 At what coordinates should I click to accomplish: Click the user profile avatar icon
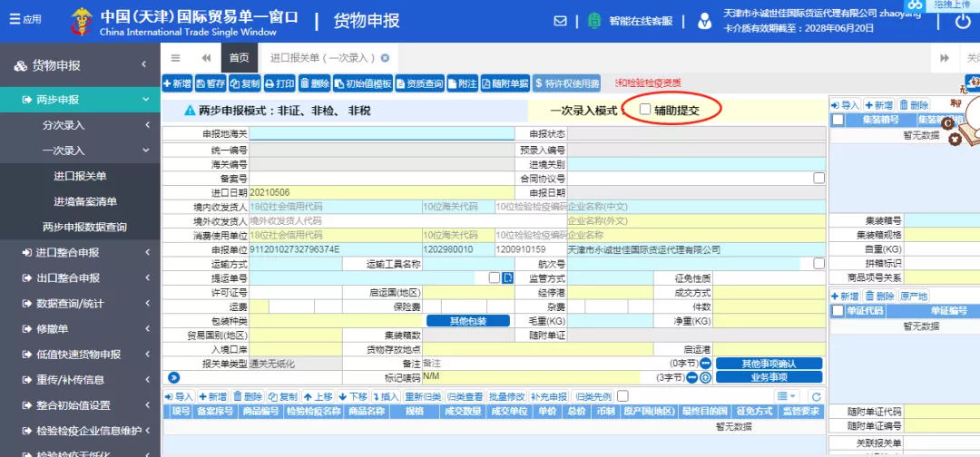(704, 21)
